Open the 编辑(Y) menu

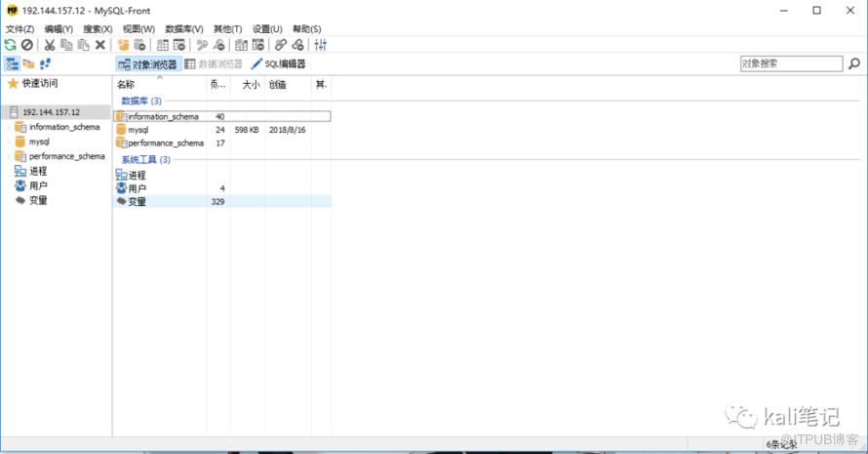point(59,29)
